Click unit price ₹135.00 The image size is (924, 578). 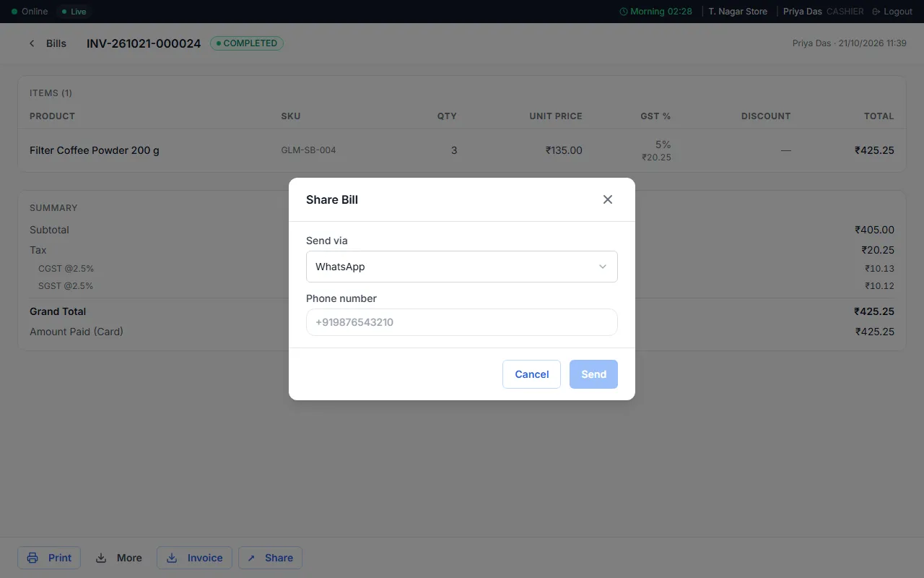[x=564, y=150]
